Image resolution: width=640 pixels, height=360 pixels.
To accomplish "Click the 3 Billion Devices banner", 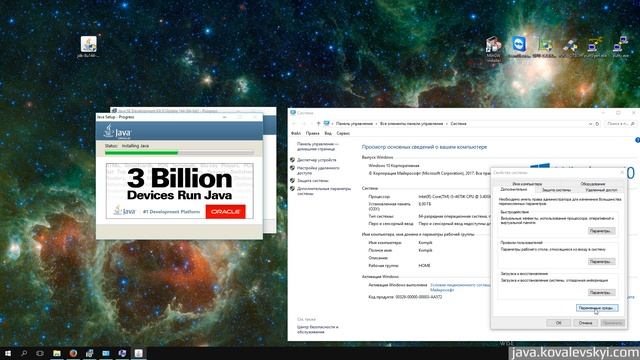I will point(180,191).
